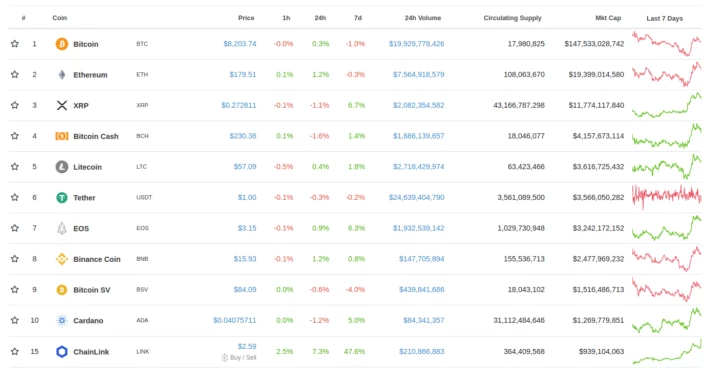This screenshot has width=710, height=371.
Task: Open XRP's 7-day sparkline chart
Action: pos(667,105)
